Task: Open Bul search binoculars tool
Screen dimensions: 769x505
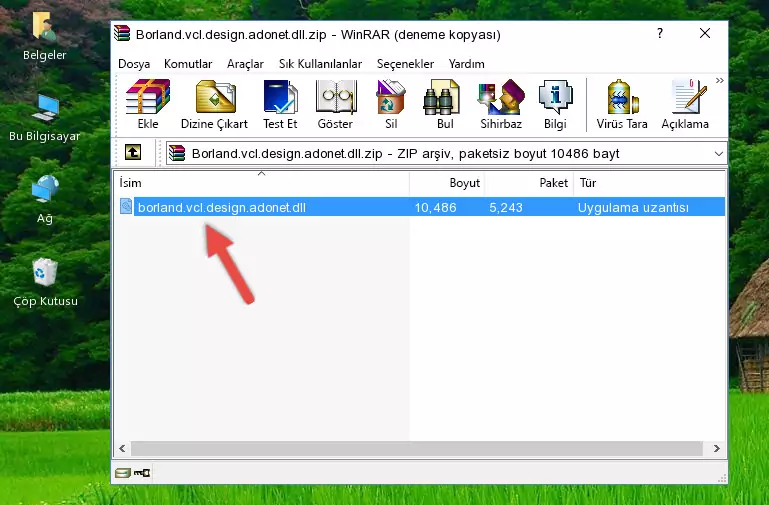Action: coord(444,104)
